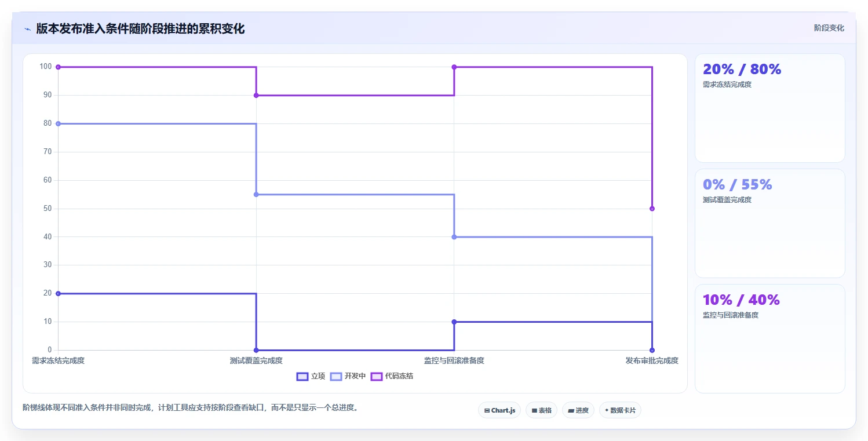
Task: Click the 立项 point at 20 on 需求冻结完成度
Action: [x=58, y=294]
